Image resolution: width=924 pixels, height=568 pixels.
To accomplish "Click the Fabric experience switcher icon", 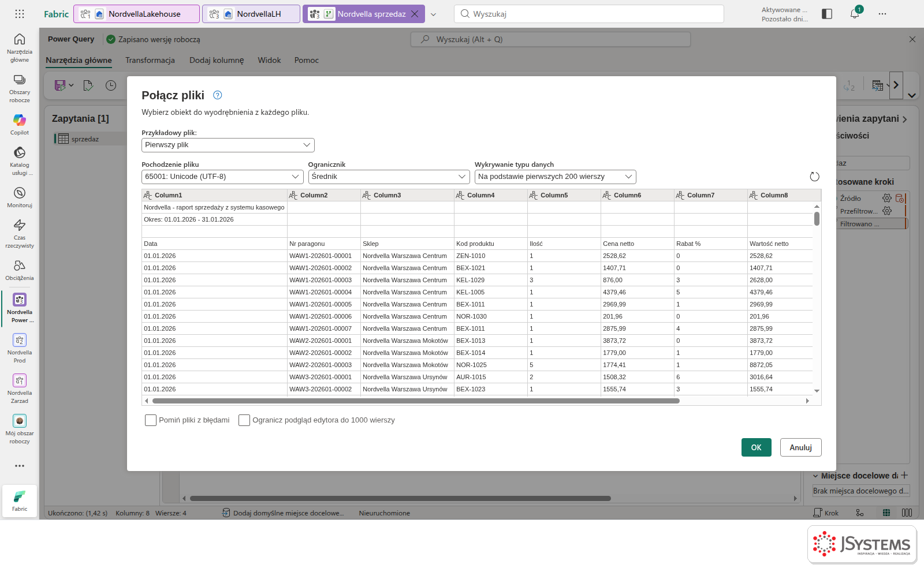I will [20, 500].
